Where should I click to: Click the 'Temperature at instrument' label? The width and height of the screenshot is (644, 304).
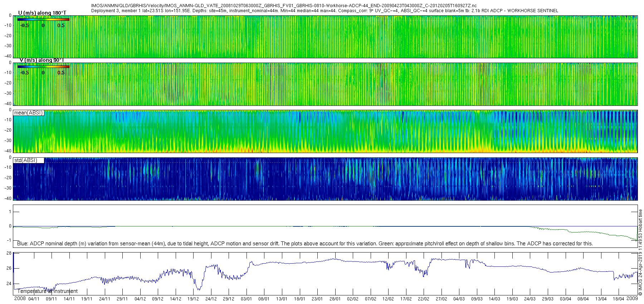point(48,291)
